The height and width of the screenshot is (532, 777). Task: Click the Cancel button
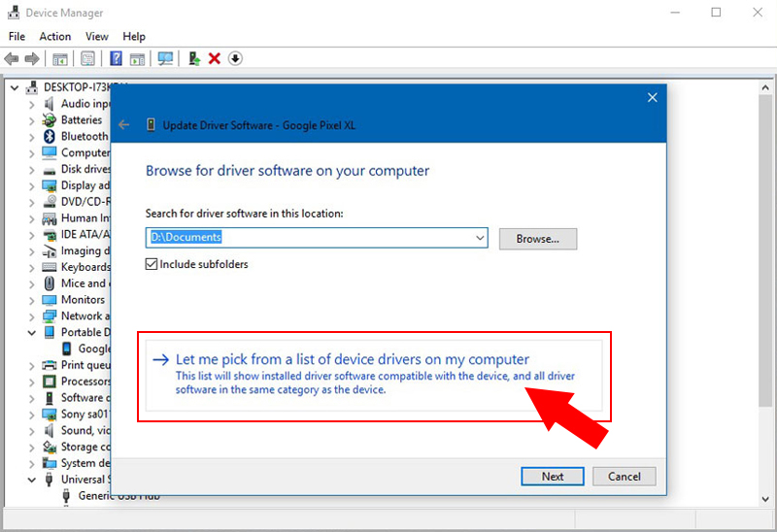[x=624, y=477]
